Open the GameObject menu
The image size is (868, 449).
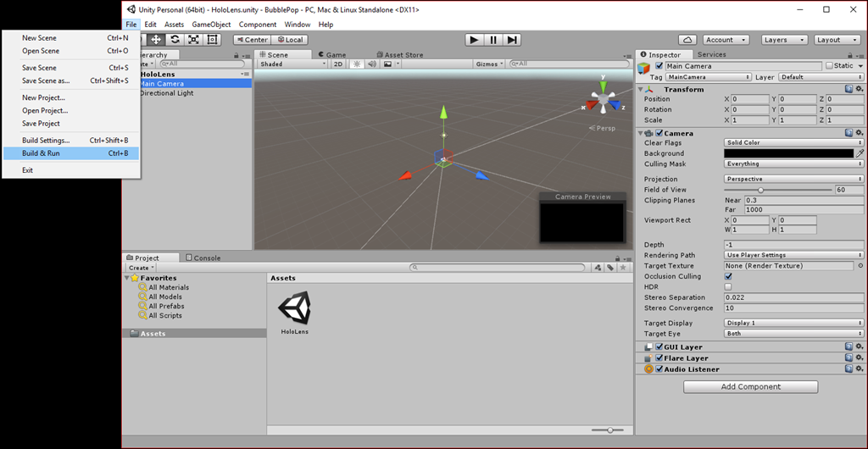(211, 25)
